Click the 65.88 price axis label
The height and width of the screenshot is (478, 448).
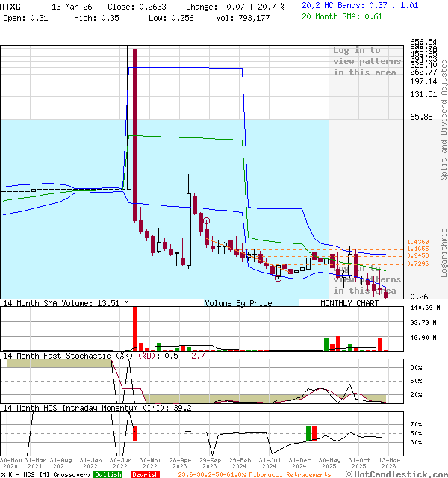421,117
